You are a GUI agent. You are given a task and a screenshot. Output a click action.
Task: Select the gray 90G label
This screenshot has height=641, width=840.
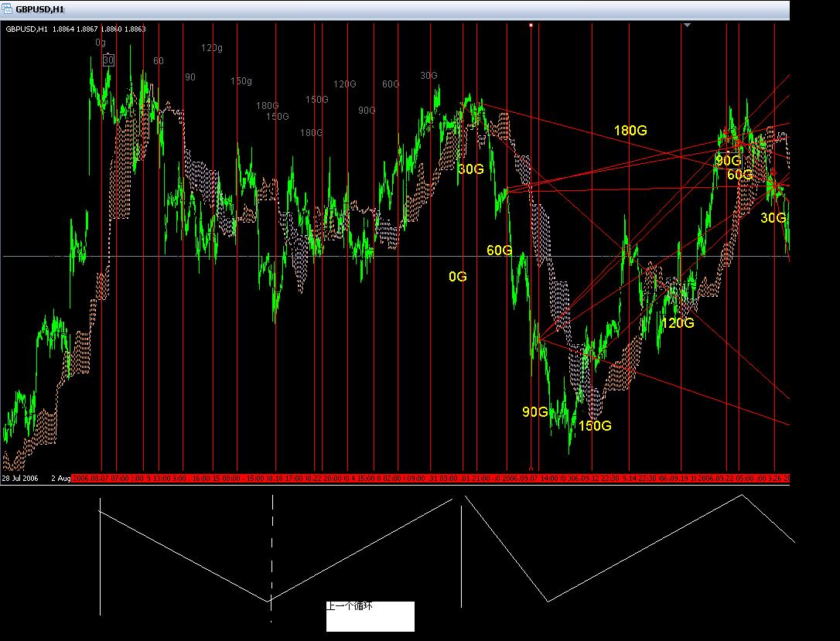(x=367, y=111)
